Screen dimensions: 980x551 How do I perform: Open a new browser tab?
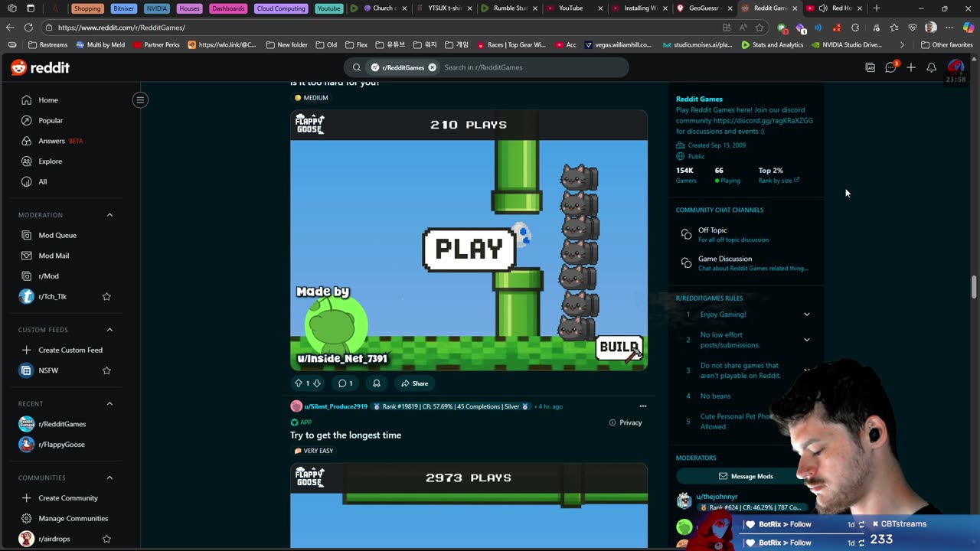click(x=876, y=8)
